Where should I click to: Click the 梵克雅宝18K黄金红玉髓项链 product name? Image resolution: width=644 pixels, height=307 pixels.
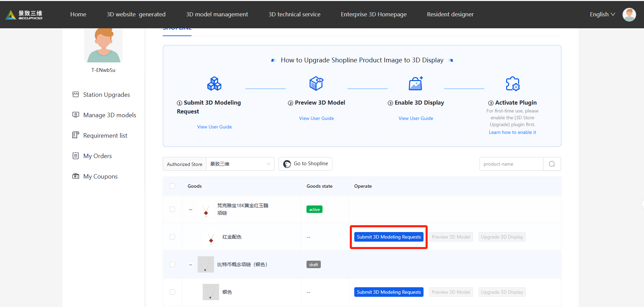(243, 209)
